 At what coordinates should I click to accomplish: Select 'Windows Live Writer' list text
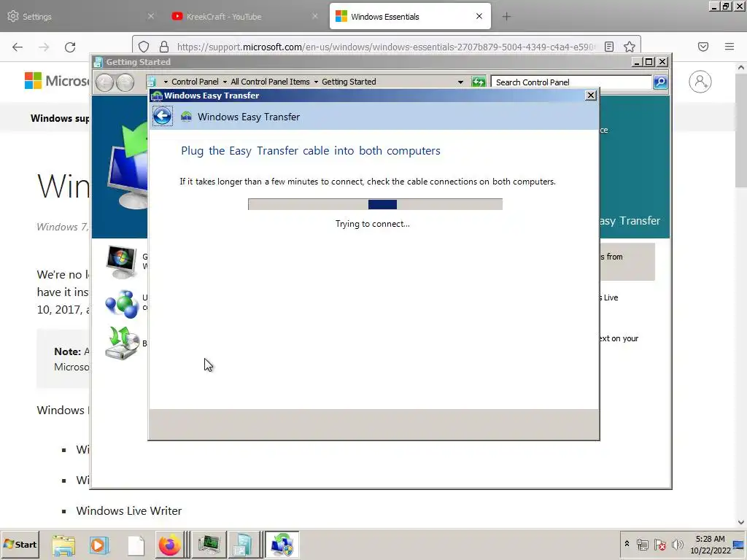(129, 510)
